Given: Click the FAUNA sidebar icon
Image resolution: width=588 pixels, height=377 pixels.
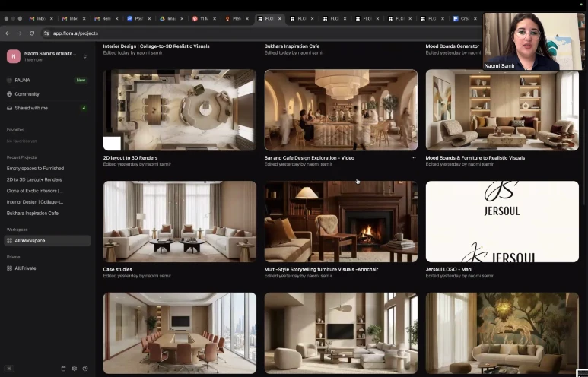Looking at the screenshot, I should pyautogui.click(x=9, y=80).
